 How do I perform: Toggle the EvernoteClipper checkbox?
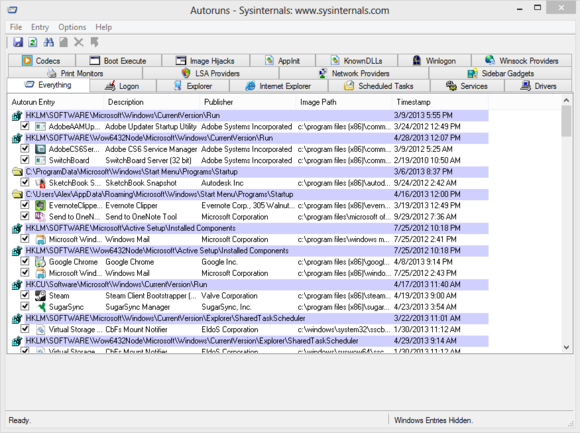[25, 205]
